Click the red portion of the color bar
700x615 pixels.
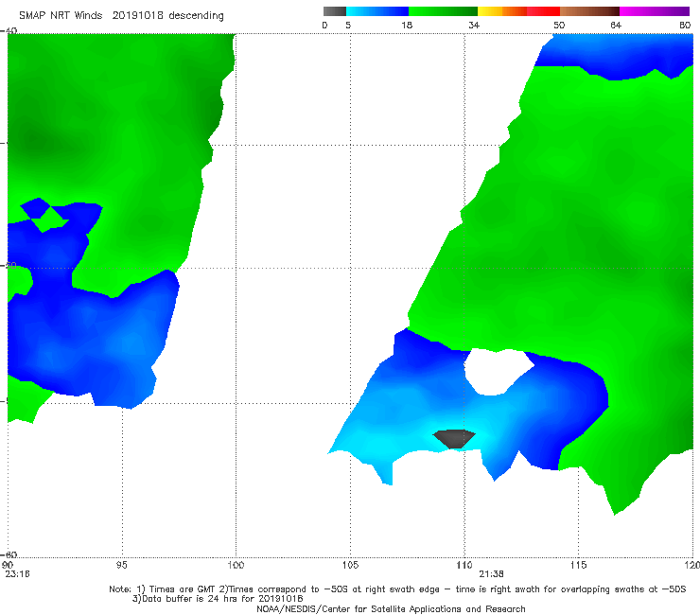tap(543, 11)
